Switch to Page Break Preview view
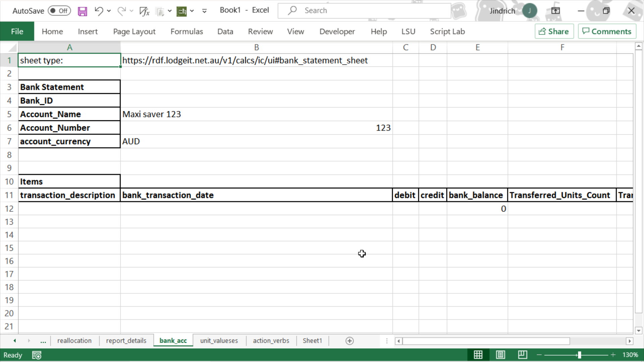 [x=523, y=355]
